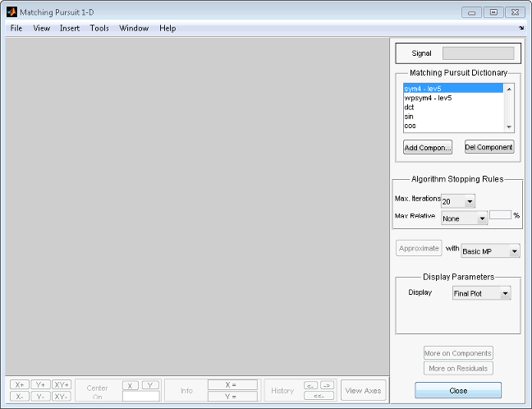Select cos in dictionary list
Image resolution: width=532 pixels, height=409 pixels.
tap(453, 126)
